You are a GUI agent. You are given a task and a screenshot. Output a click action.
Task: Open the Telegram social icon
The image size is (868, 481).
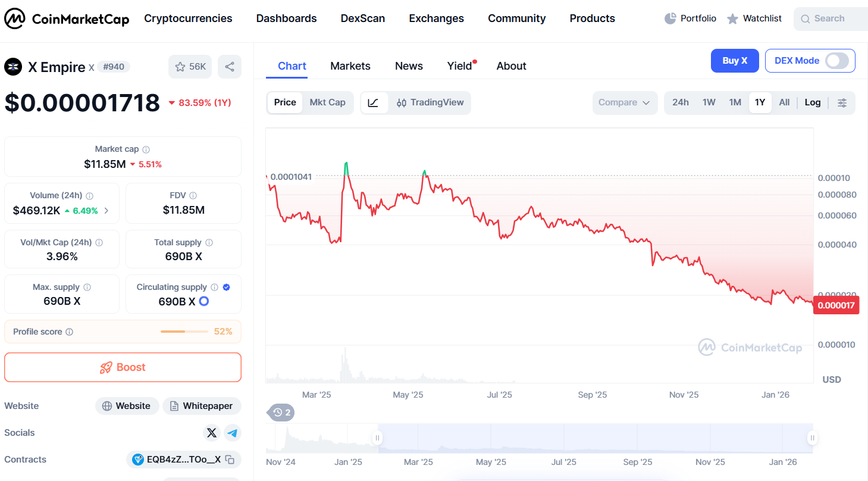[x=233, y=433]
